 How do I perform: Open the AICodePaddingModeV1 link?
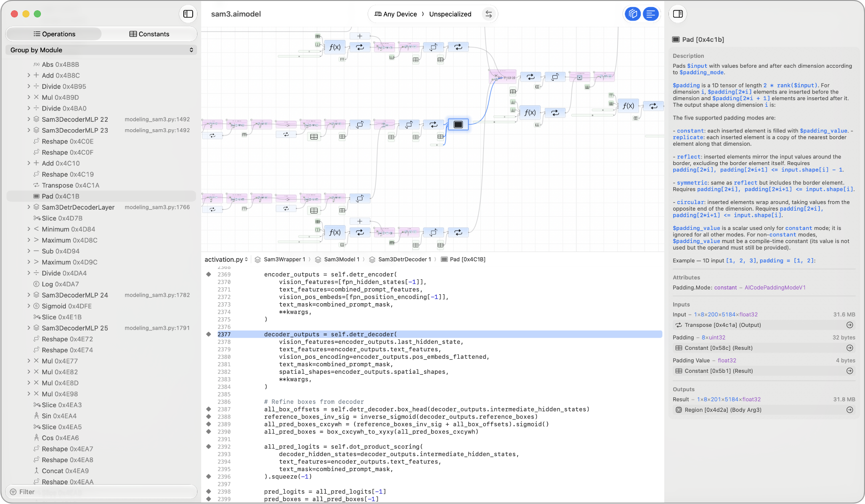coord(775,288)
